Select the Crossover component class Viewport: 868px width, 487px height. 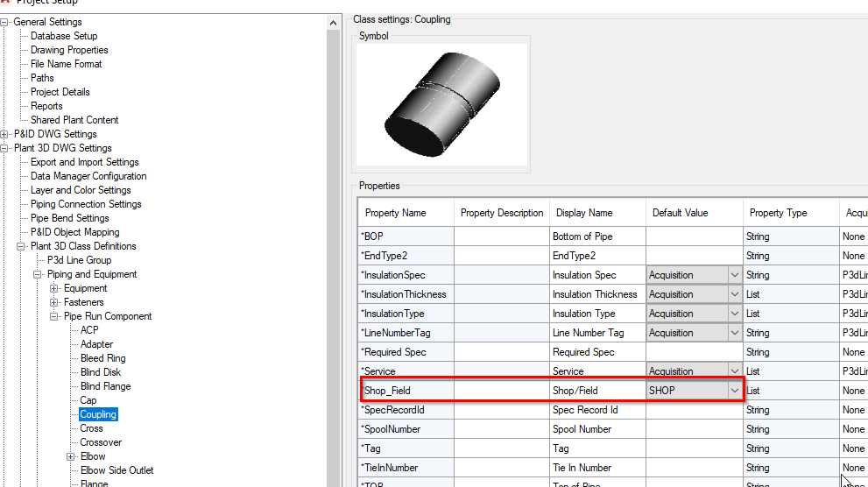coord(101,442)
